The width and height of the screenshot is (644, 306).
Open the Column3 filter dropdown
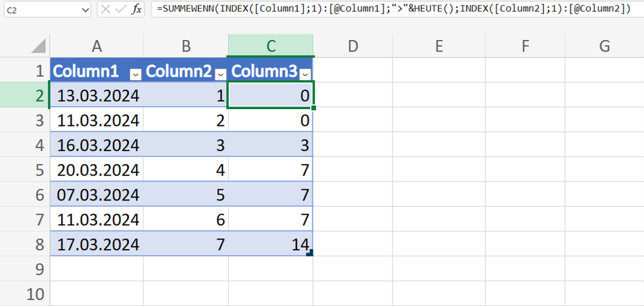click(x=306, y=74)
